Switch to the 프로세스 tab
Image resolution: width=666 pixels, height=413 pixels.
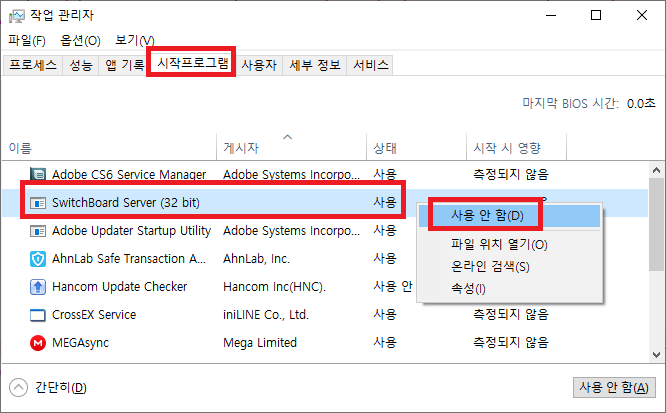(x=33, y=65)
